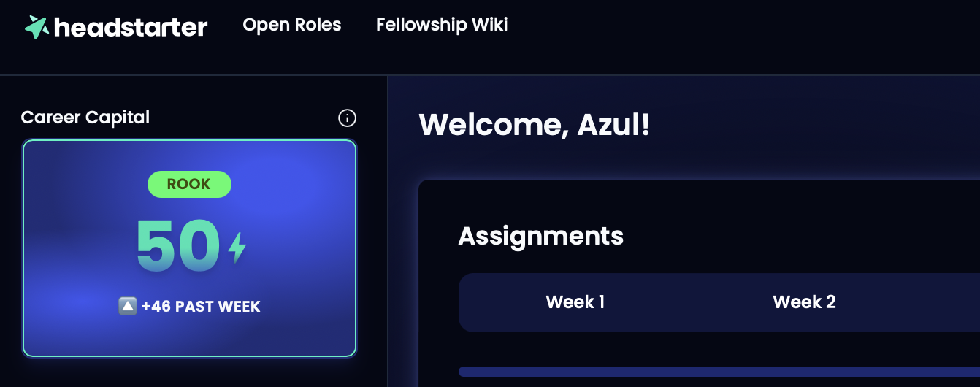Click the Career Capital heading
Screen dimensions: 980x387
85,118
